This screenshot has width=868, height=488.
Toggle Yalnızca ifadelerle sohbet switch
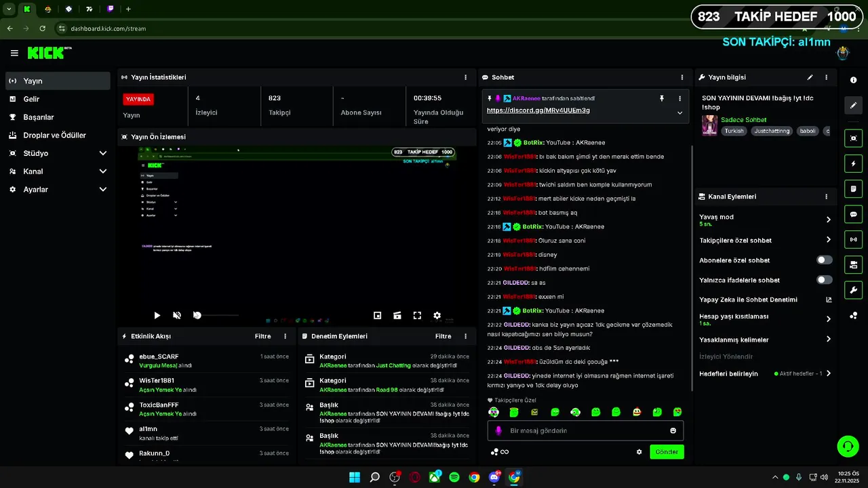coord(824,280)
